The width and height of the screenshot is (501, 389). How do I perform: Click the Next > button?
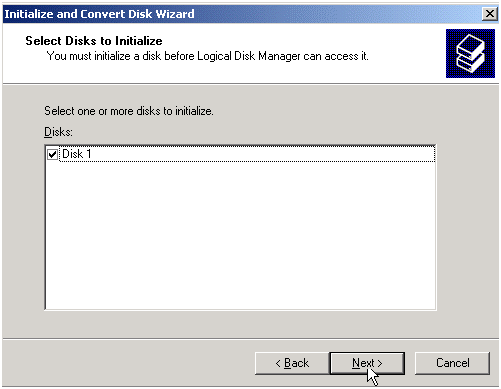(x=367, y=363)
